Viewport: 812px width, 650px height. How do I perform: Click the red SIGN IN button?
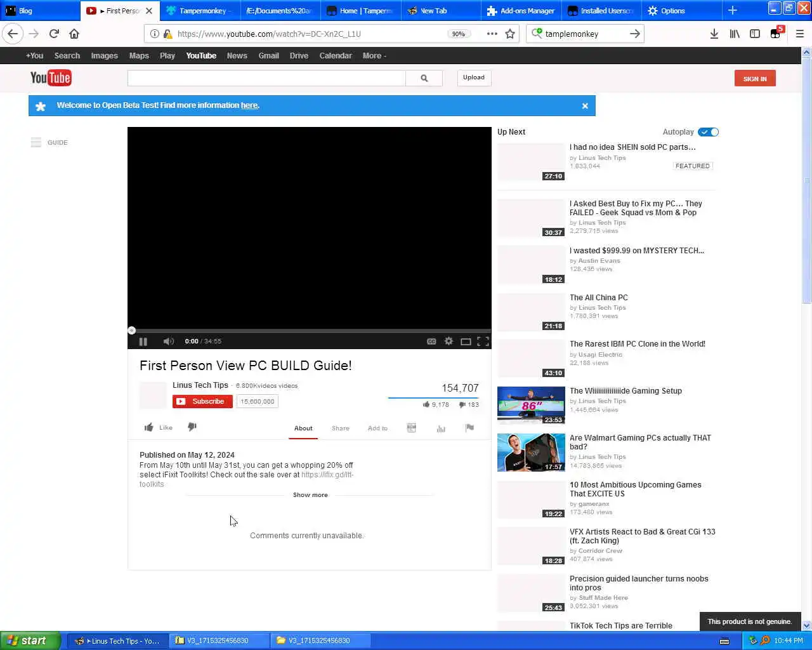coord(755,79)
